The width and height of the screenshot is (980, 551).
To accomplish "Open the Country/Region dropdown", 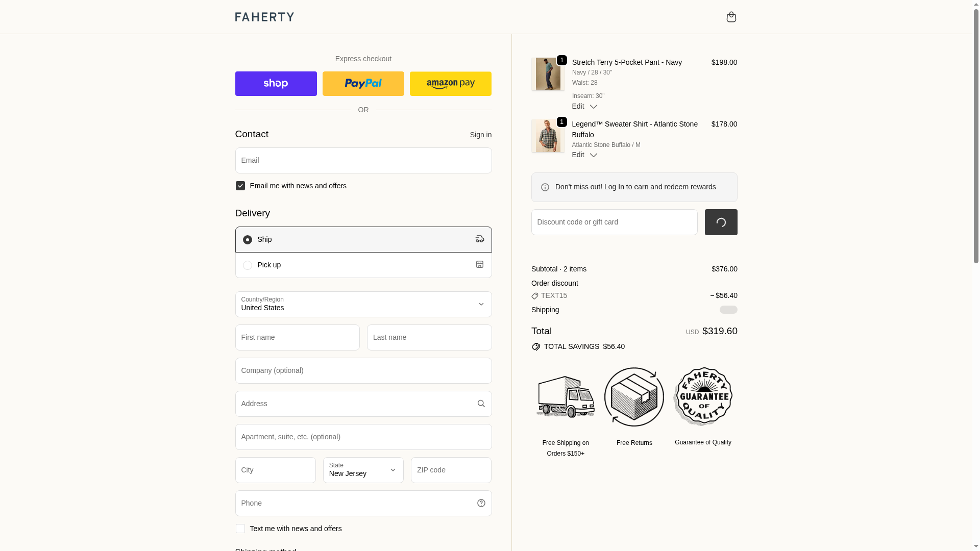I will point(363,305).
